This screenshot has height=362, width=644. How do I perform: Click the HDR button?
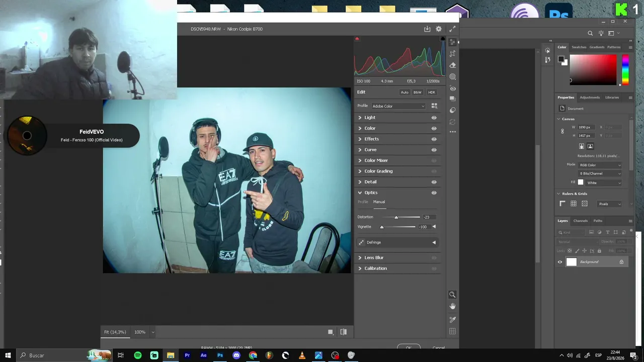point(432,93)
